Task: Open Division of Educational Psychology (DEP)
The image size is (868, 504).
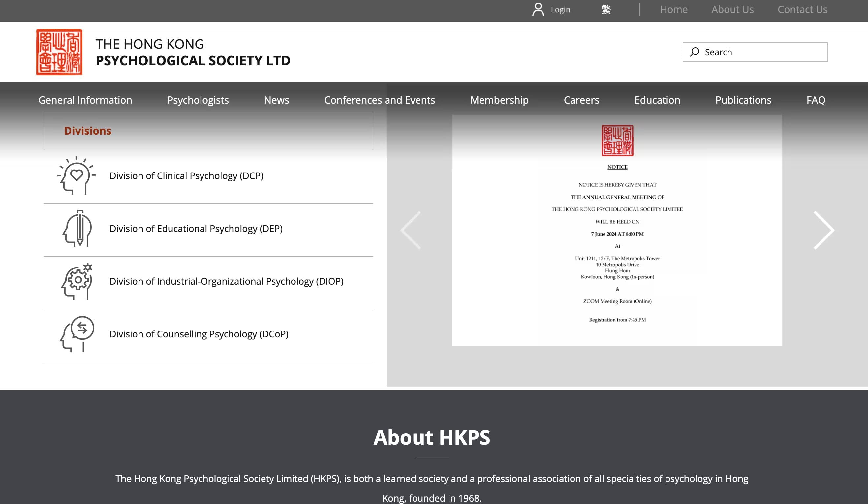Action: click(196, 228)
